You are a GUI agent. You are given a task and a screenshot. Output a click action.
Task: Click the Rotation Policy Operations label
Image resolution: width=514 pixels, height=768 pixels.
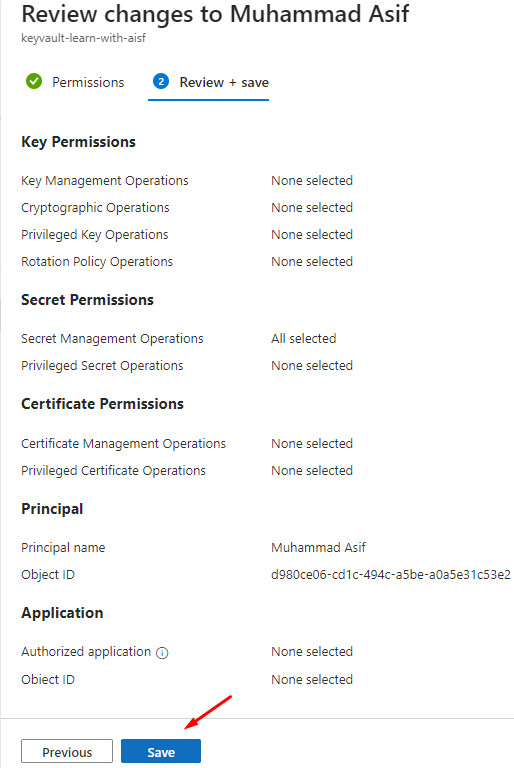coord(97,262)
